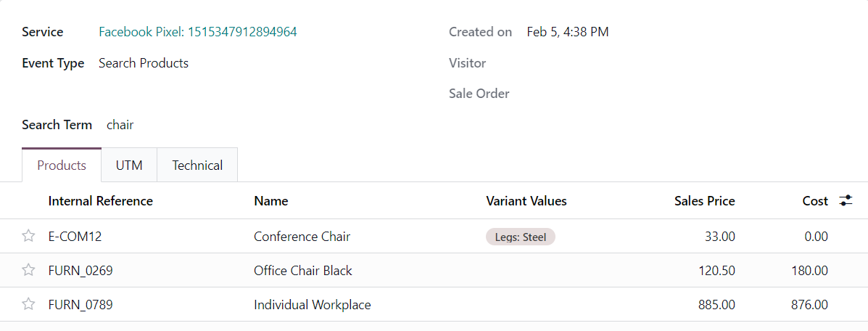Click the Legs: Steel variant tag
This screenshot has height=331, width=868.
point(520,237)
